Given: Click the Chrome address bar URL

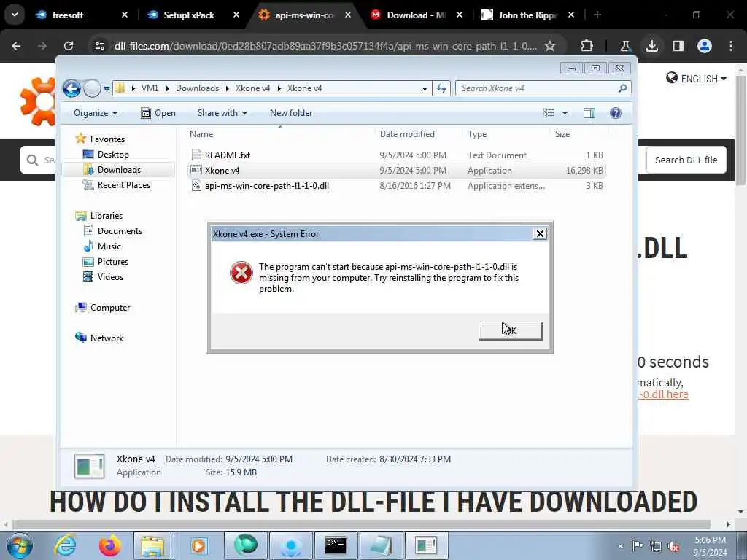Looking at the screenshot, I should click(x=325, y=46).
